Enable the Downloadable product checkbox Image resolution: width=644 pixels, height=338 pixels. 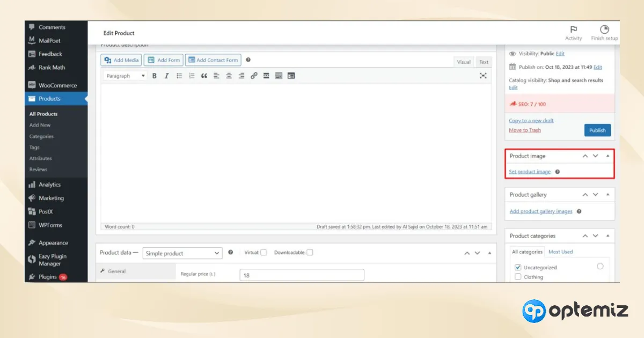(x=310, y=253)
